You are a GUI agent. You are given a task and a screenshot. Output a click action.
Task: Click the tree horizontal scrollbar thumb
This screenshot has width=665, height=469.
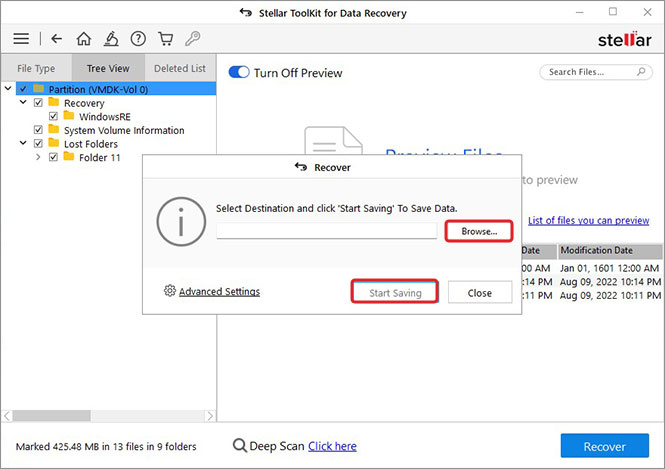[x=51, y=416]
